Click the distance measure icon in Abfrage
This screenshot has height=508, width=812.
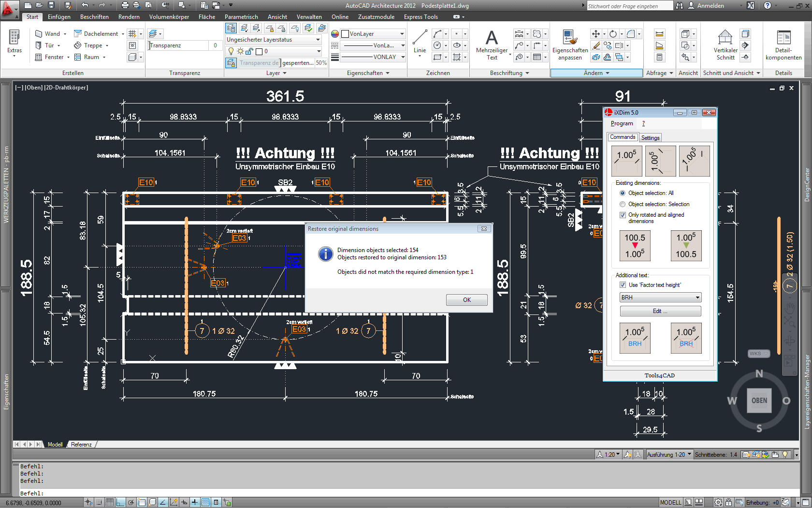point(659,34)
